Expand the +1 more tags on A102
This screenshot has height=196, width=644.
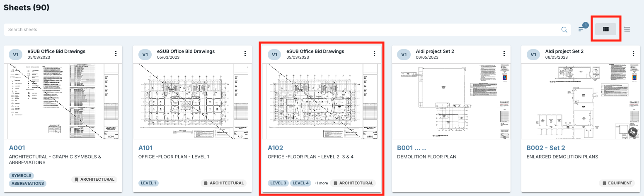(321, 183)
